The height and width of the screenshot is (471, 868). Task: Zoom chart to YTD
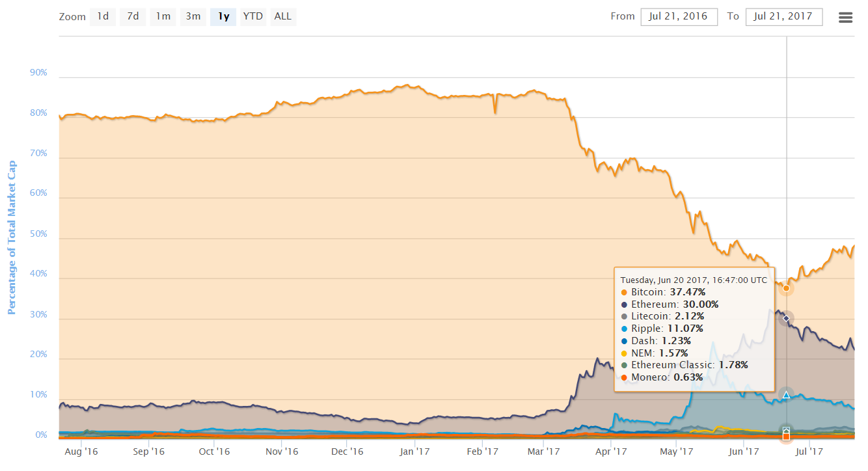point(252,17)
